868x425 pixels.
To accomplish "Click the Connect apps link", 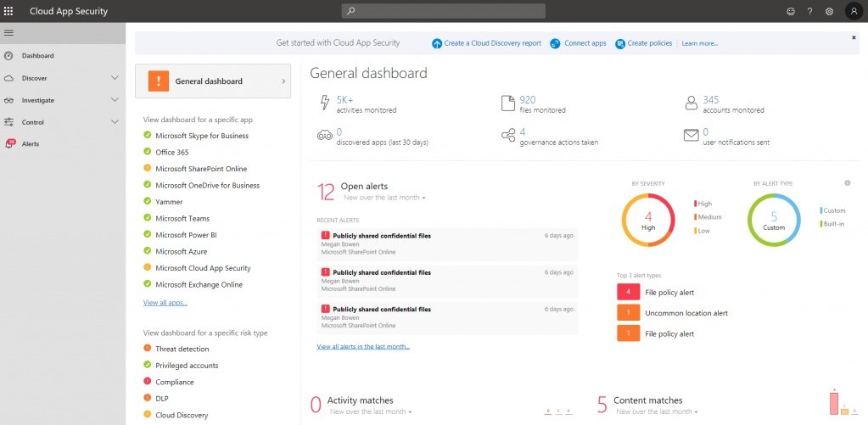I will [585, 43].
